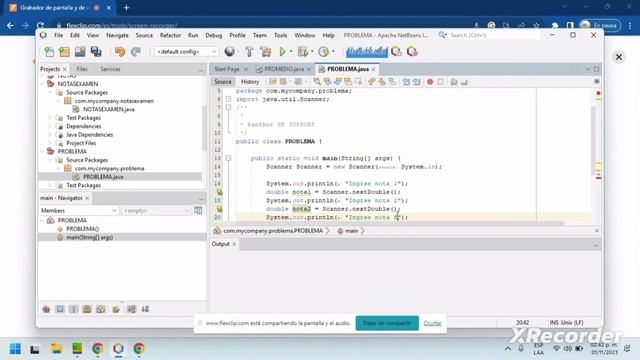Open the Debug menu
Viewport: 640px width, 360px height.
point(213,35)
